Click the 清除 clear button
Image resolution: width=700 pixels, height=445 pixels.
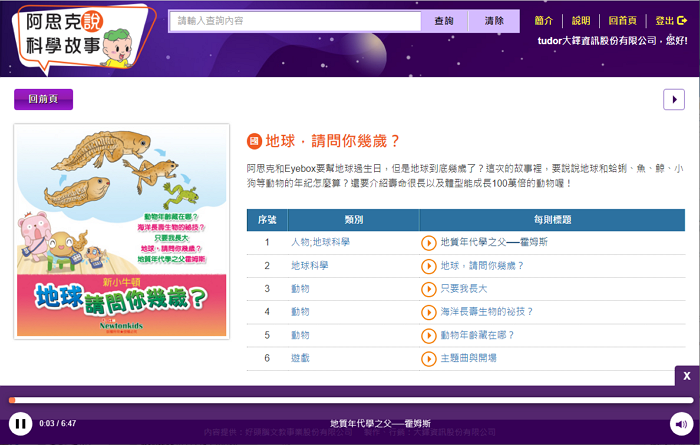(x=494, y=21)
